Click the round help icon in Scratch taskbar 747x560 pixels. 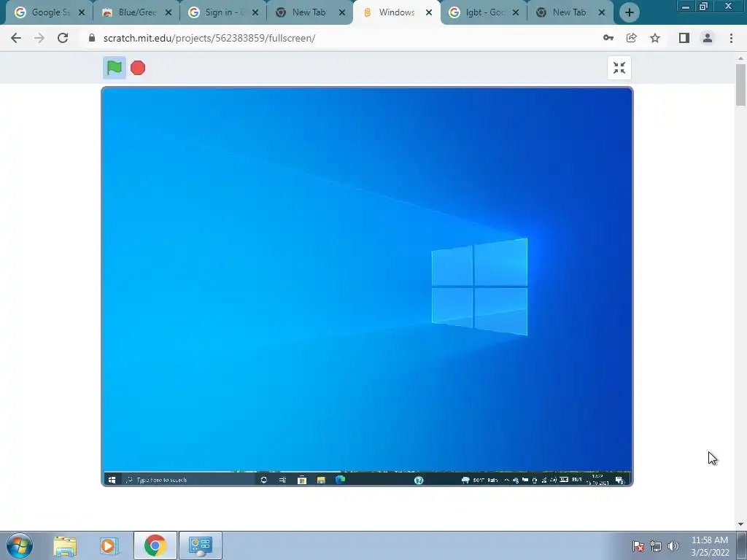click(x=419, y=480)
